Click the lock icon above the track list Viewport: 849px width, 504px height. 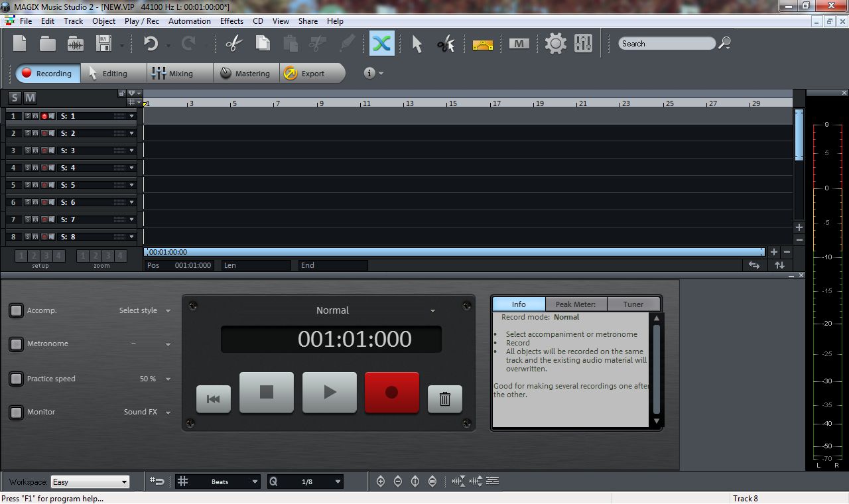coord(122,94)
